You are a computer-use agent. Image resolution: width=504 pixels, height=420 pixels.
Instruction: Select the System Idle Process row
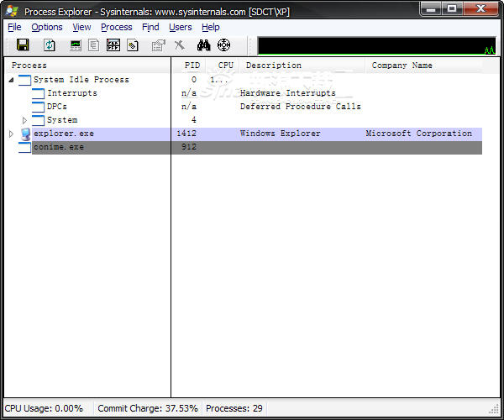click(244, 80)
